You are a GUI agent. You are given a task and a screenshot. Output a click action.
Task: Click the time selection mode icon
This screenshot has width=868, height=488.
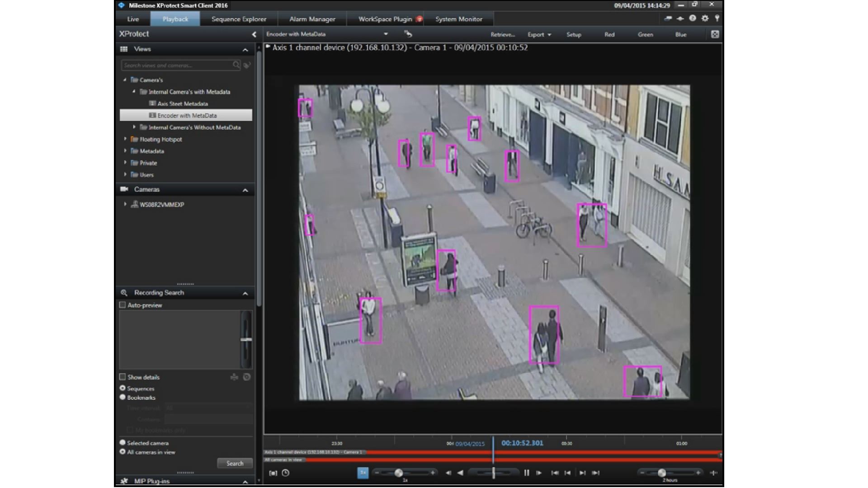[x=273, y=473]
